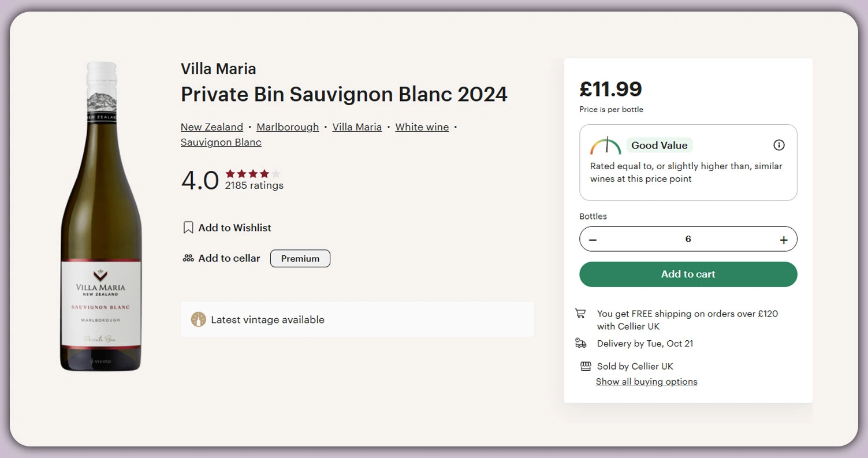868x458 pixels.
Task: Click the latest vintage bottle icon
Action: (199, 319)
